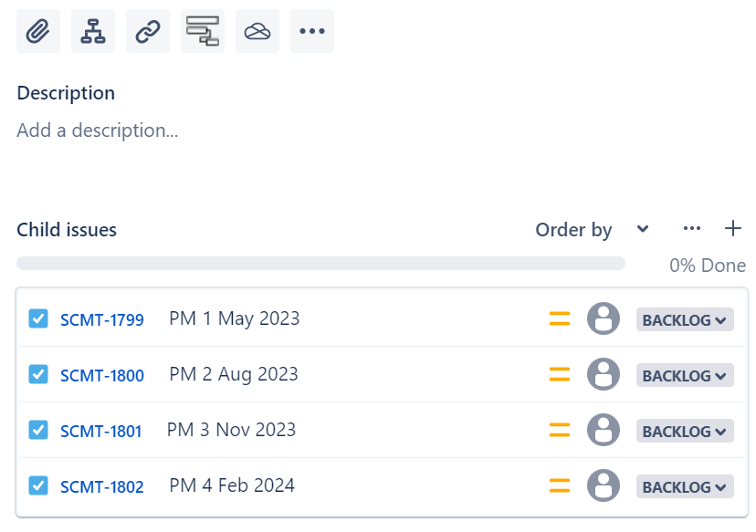Open the SCMT-1800 issue link
756x532 pixels.
(x=101, y=375)
